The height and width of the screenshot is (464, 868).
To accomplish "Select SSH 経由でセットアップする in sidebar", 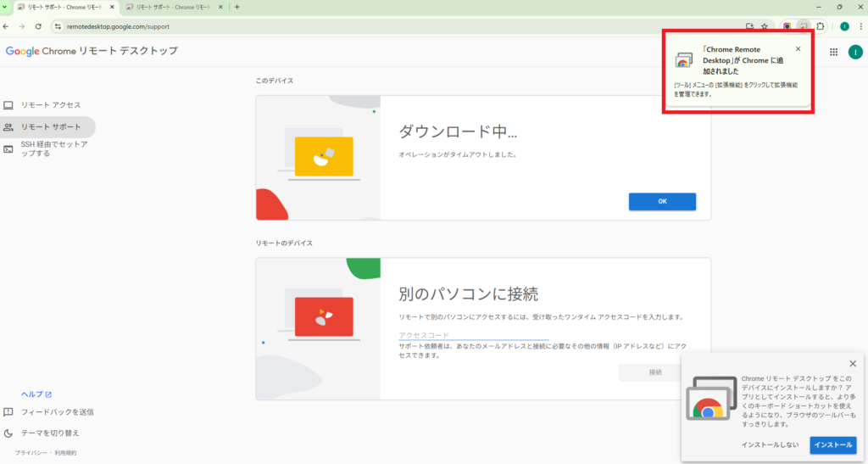I will [x=53, y=148].
